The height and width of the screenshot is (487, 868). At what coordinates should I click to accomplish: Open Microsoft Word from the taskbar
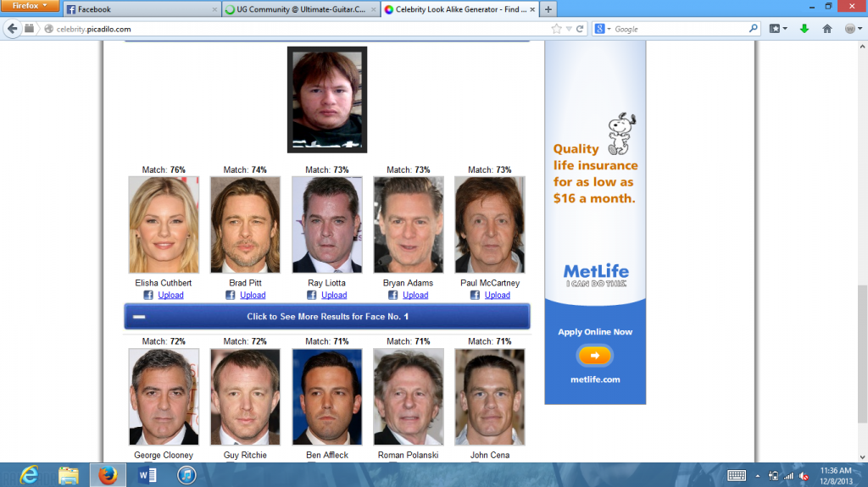(x=147, y=475)
